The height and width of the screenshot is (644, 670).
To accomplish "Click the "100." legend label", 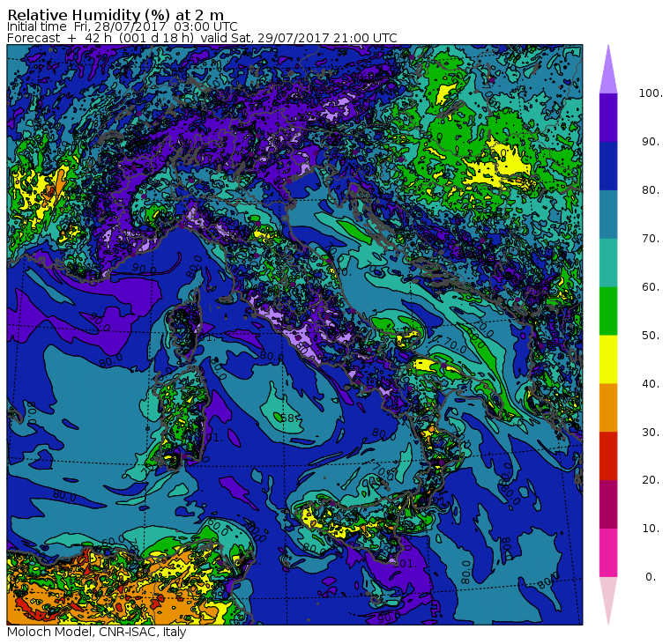I will 651,93.
